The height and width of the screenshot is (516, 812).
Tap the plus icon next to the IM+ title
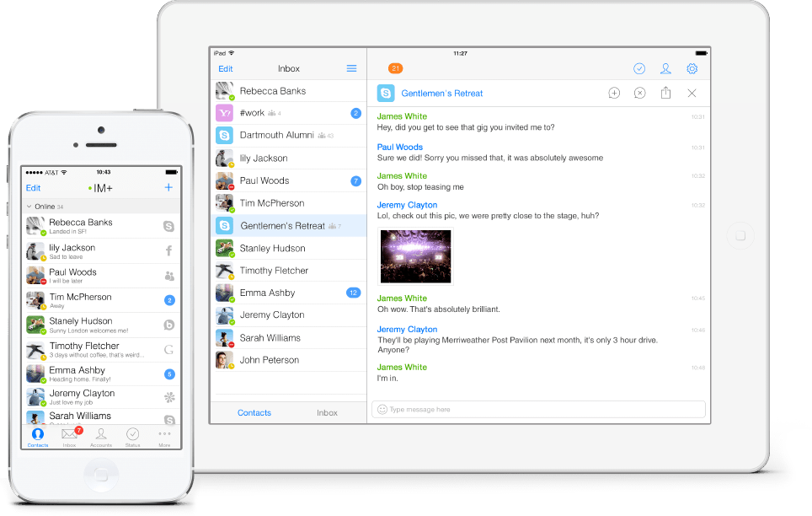168,187
